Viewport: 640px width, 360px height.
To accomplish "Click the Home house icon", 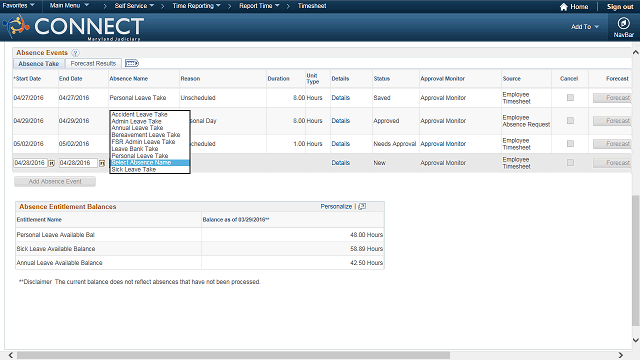I will [564, 7].
